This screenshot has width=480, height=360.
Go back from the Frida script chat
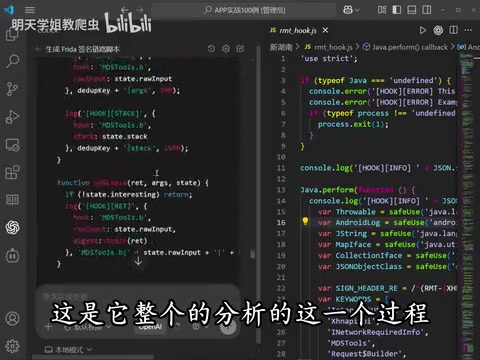point(38,49)
